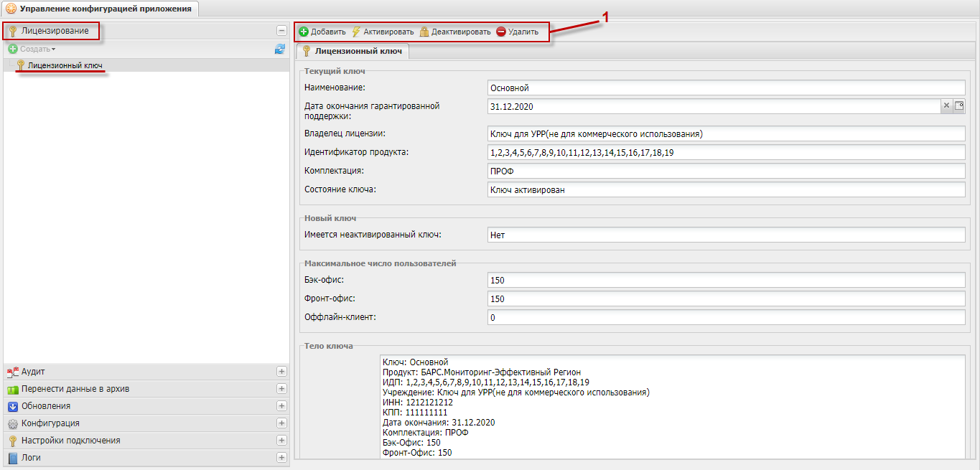Viewport: 980px width, 470px height.
Task: Open the calendar picker for support end date
Action: click(959, 105)
